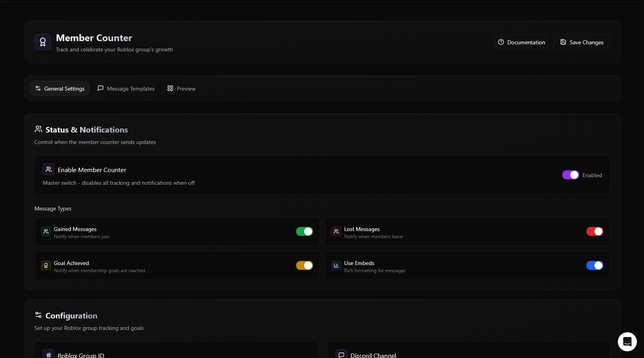Switch off Goal Achieved notifications
The width and height of the screenshot is (644, 358).
tap(304, 265)
